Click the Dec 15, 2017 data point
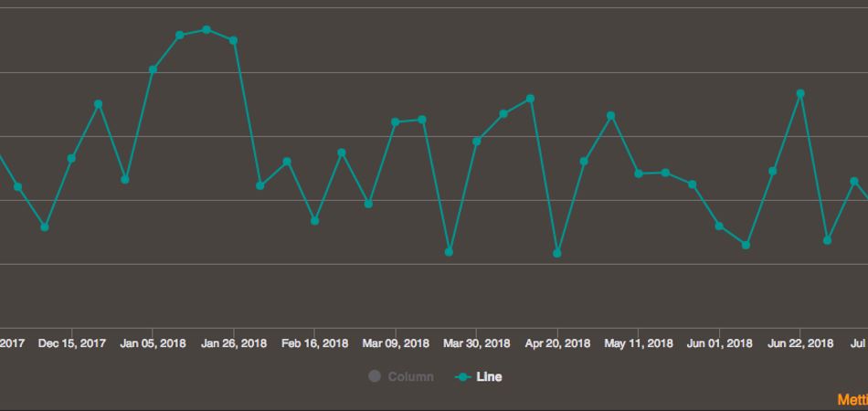The image size is (868, 411). [71, 159]
